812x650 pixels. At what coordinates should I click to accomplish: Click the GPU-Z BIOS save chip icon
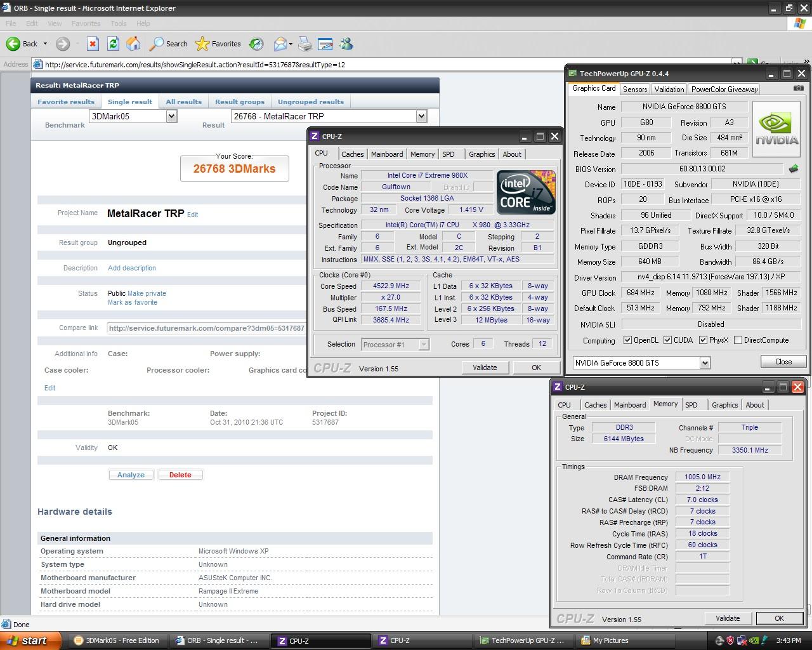pos(793,169)
